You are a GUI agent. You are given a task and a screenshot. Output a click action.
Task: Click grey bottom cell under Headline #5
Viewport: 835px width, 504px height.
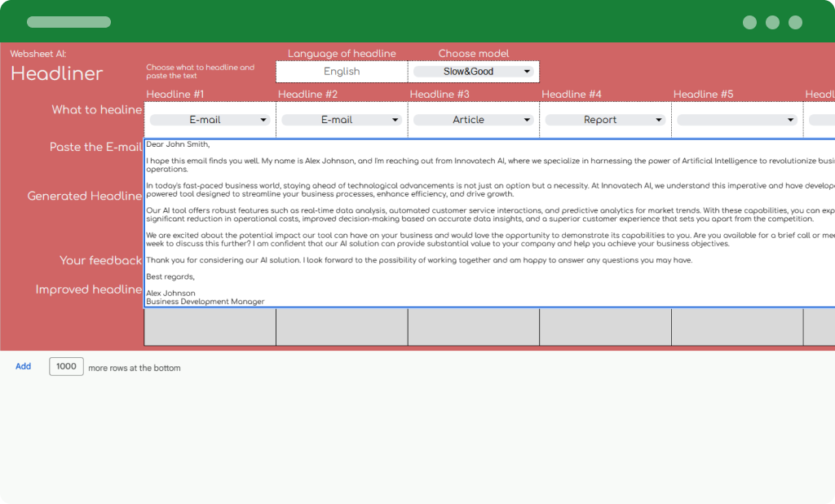[x=737, y=327]
